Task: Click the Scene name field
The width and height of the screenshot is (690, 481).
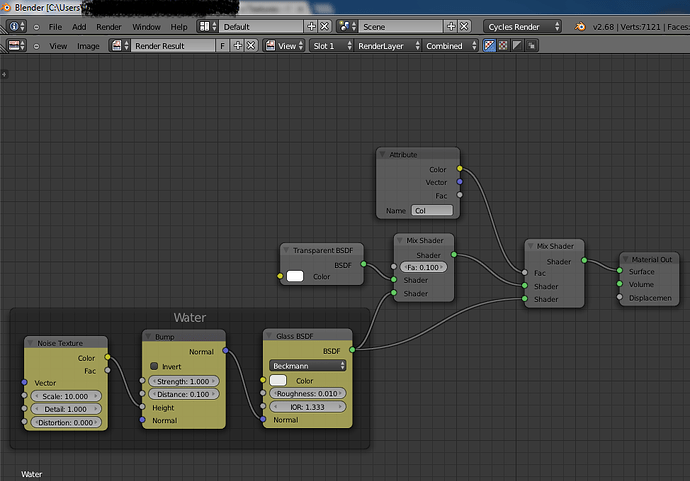Action: click(x=400, y=26)
